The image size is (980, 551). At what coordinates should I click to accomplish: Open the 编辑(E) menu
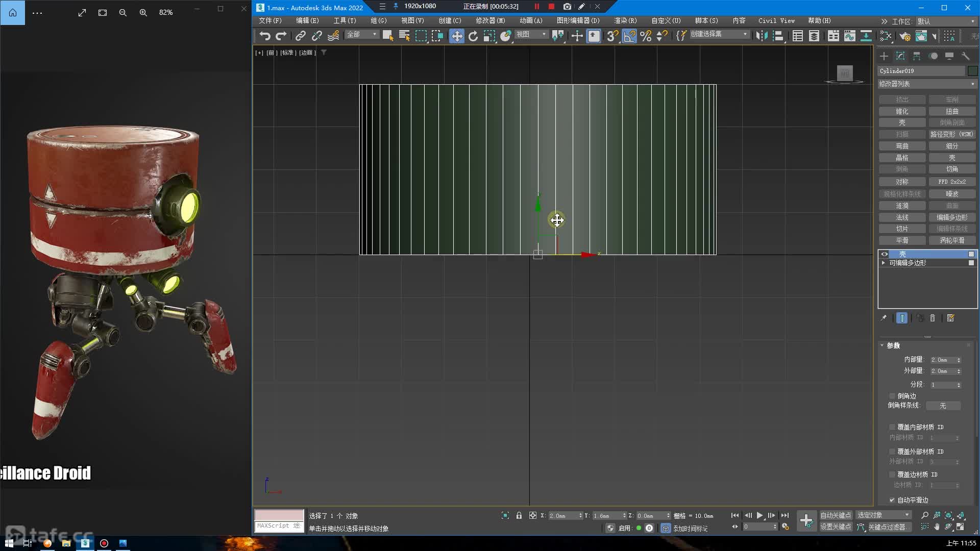click(307, 20)
